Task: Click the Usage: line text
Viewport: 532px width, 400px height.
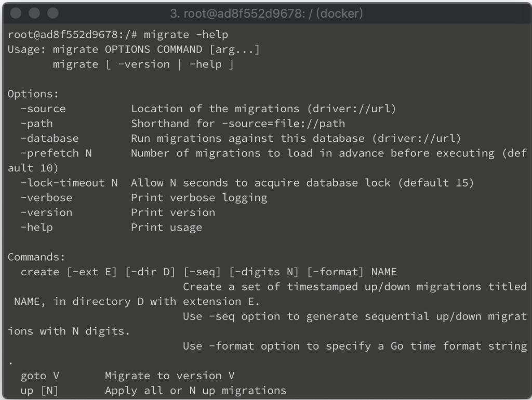Action: coord(134,49)
